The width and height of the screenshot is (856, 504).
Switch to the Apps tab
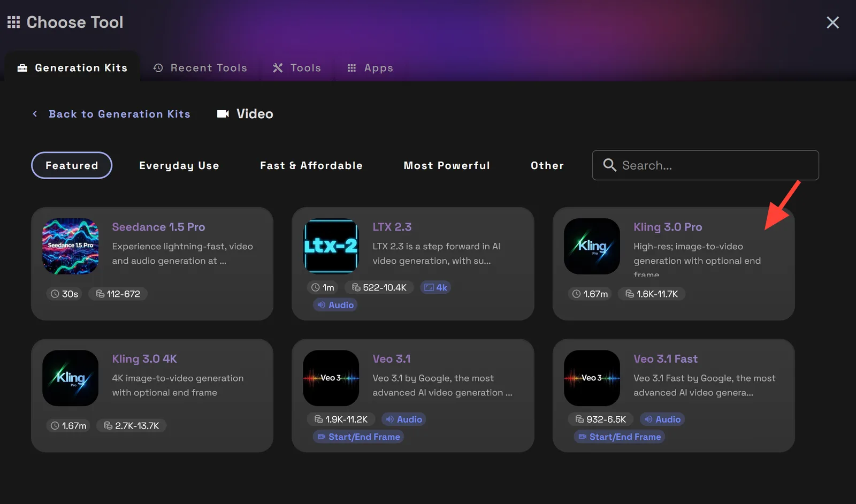click(x=370, y=68)
